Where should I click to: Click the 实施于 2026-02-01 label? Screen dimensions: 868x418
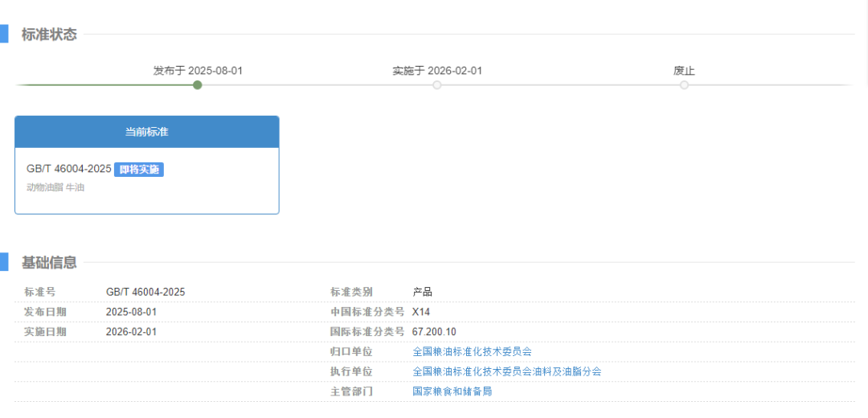point(437,71)
